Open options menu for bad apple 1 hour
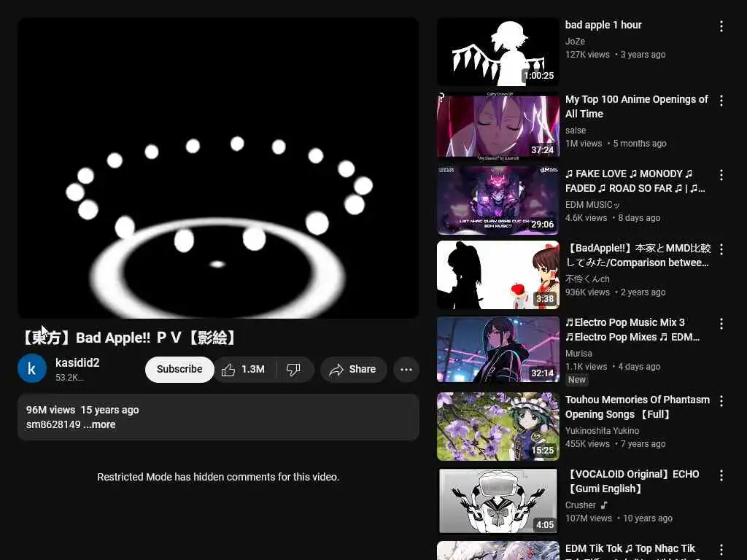 (721, 26)
